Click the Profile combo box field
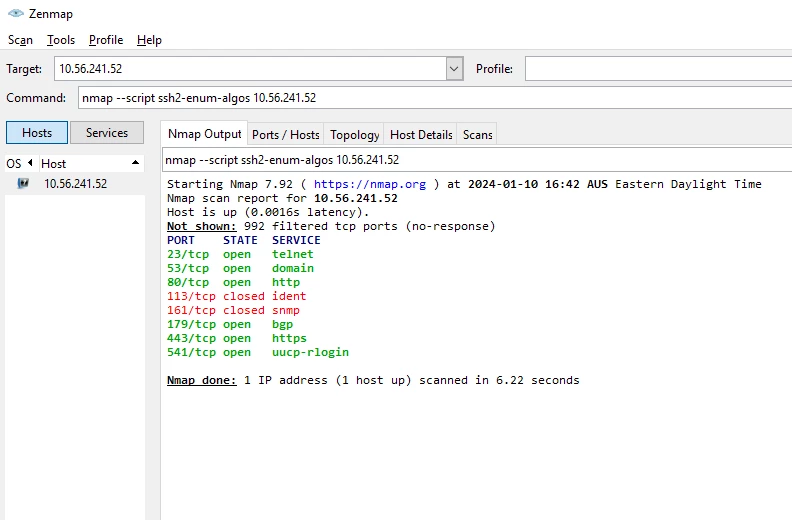 (x=658, y=69)
